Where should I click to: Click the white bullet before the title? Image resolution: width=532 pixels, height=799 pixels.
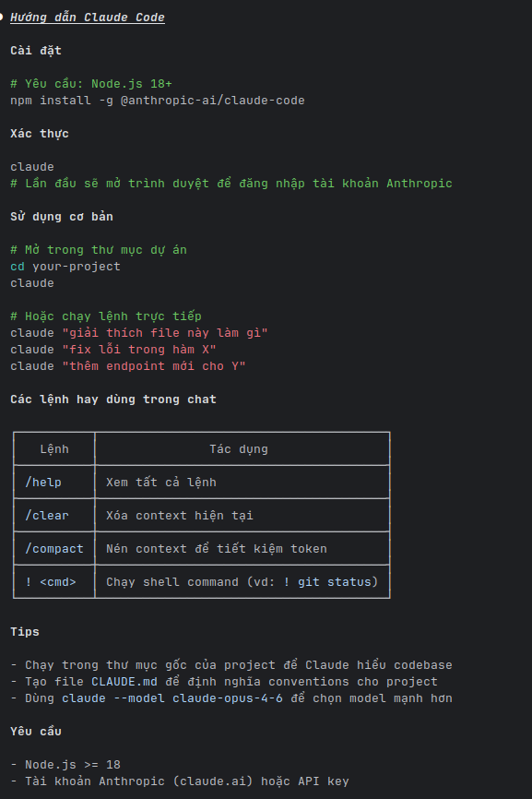2,17
